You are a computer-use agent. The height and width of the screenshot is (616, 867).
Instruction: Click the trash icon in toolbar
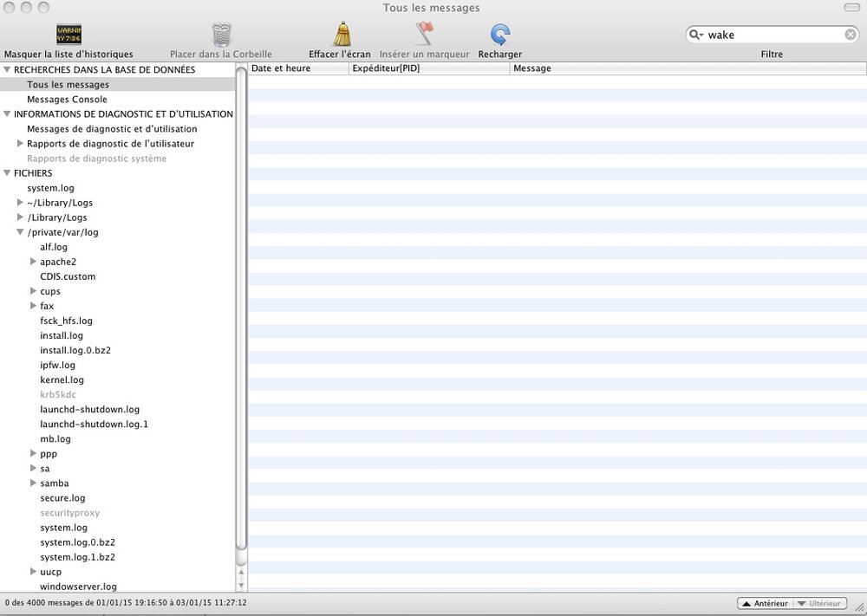pyautogui.click(x=221, y=35)
